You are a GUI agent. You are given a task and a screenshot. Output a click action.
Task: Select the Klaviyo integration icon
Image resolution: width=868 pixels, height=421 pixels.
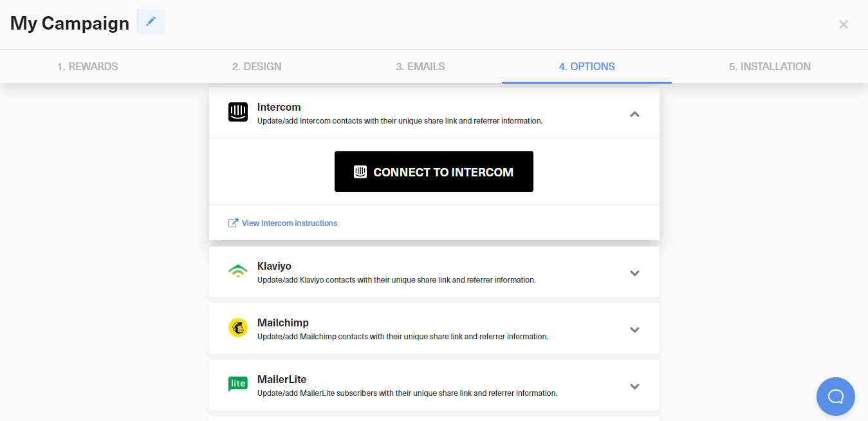click(237, 270)
